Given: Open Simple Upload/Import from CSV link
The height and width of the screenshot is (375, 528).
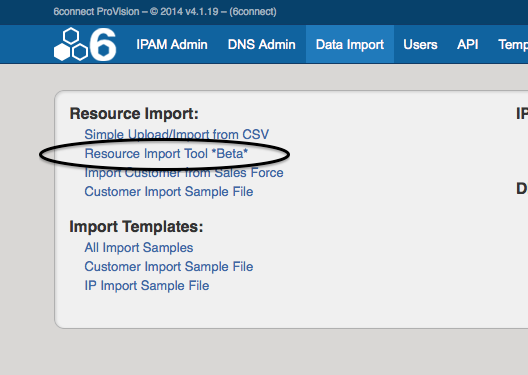Looking at the screenshot, I should pos(177,134).
